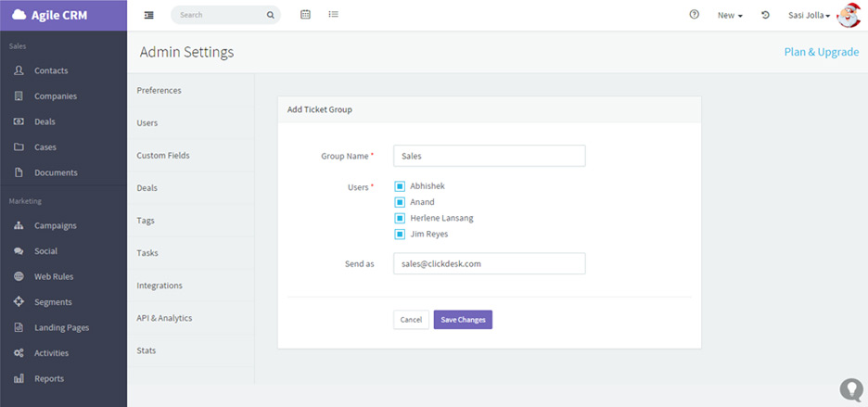Viewport: 868px width, 407px height.
Task: Click the chat help bubble icon
Action: [850, 389]
